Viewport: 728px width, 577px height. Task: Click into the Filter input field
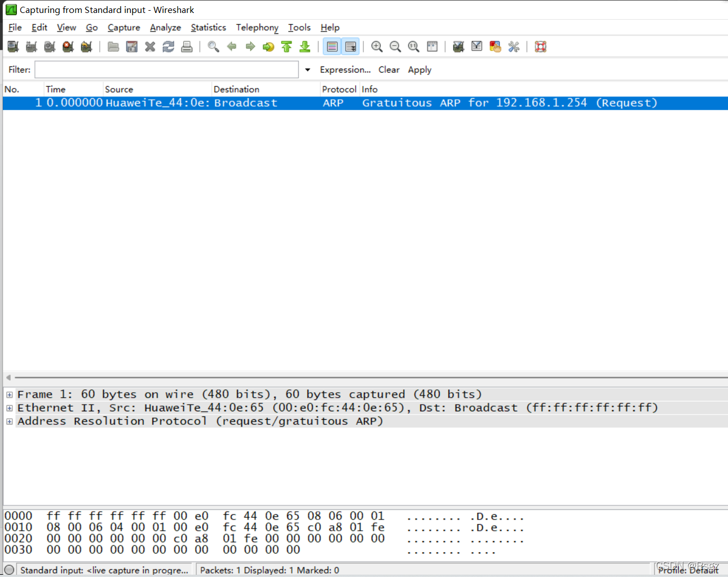coord(167,69)
